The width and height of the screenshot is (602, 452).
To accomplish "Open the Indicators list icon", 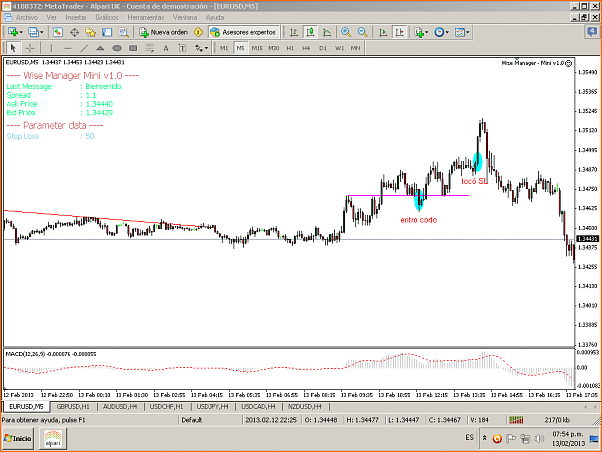I will coord(419,32).
